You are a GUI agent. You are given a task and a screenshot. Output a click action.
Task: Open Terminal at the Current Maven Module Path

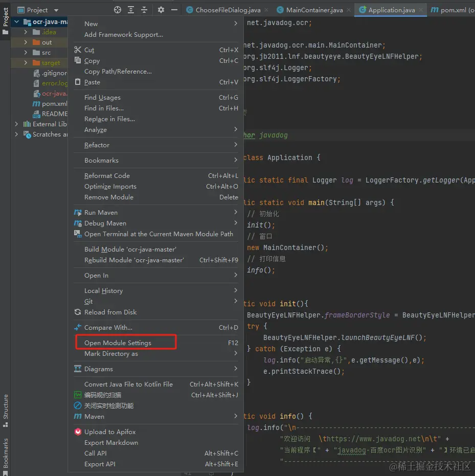tap(77, 234)
